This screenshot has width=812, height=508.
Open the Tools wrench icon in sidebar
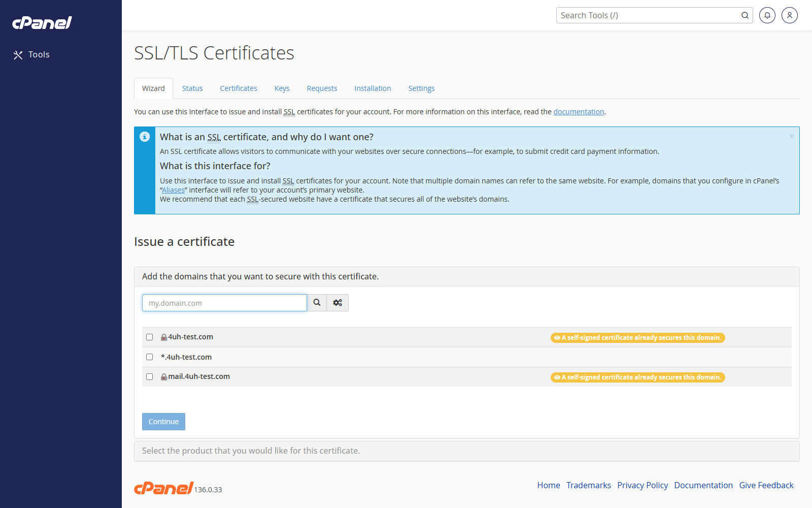tap(18, 55)
